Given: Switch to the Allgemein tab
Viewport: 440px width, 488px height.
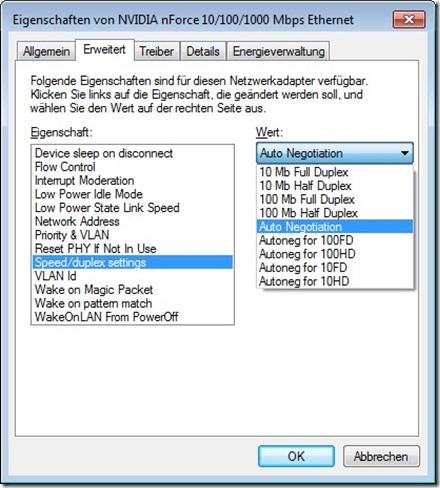Looking at the screenshot, I should [46, 51].
